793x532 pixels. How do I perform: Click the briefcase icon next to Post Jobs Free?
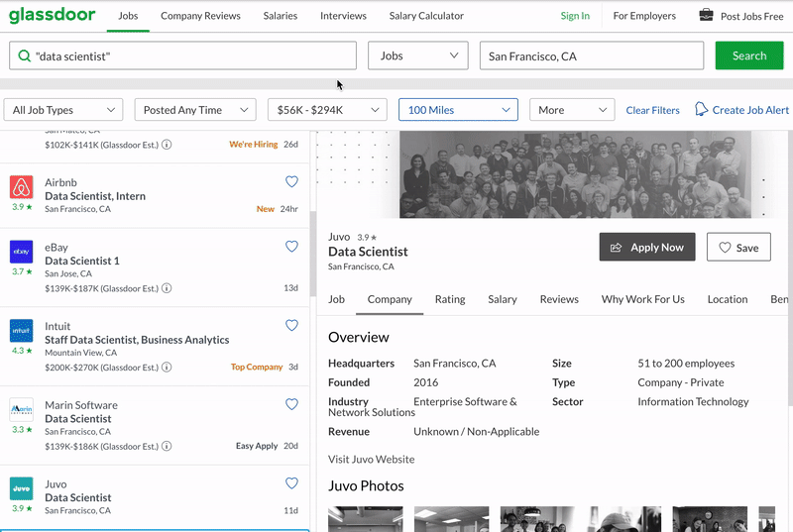tap(706, 15)
